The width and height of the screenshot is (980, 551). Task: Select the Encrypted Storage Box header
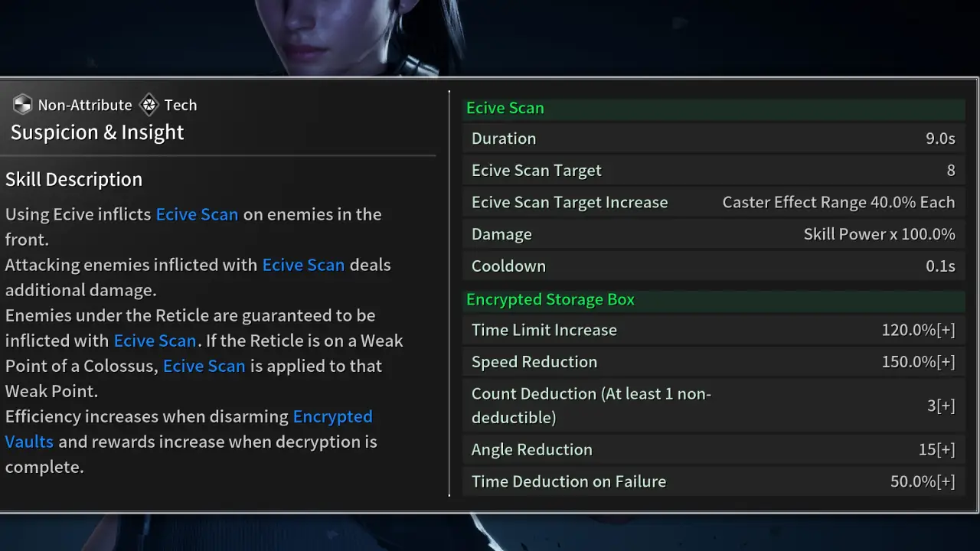[x=714, y=299]
